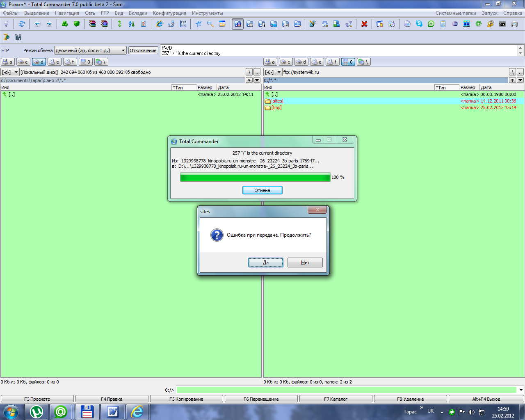Open right panel favorites star button
Image resolution: width=525 pixels, height=420 pixels.
(513, 80)
